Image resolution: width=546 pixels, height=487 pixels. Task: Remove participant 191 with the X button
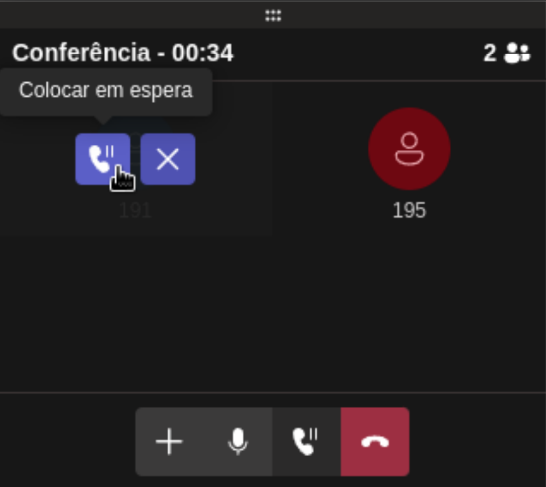[x=168, y=159]
